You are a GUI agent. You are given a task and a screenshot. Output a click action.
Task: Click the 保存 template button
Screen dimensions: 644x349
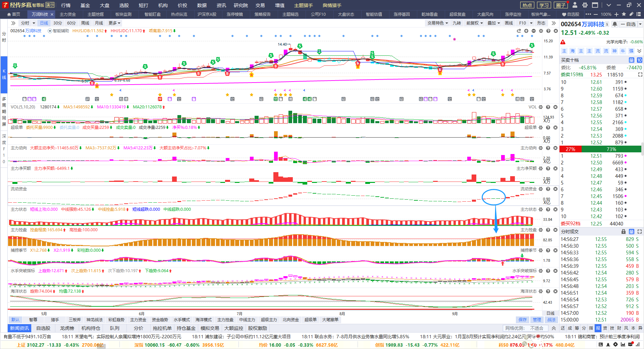[523, 320]
